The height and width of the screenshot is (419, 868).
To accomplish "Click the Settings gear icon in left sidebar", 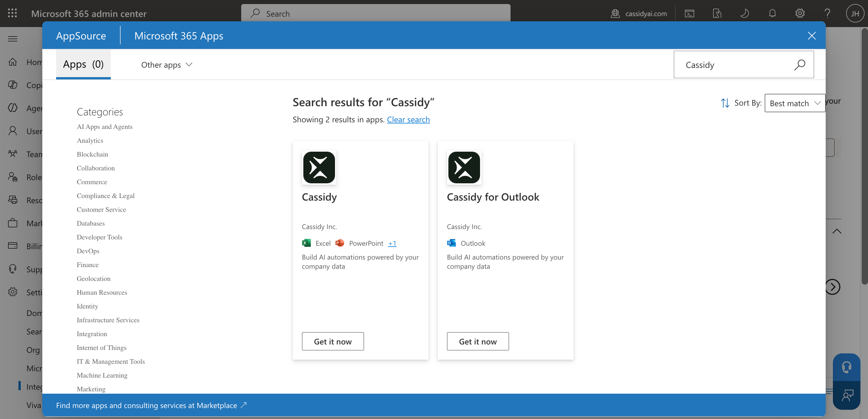I will tap(13, 292).
